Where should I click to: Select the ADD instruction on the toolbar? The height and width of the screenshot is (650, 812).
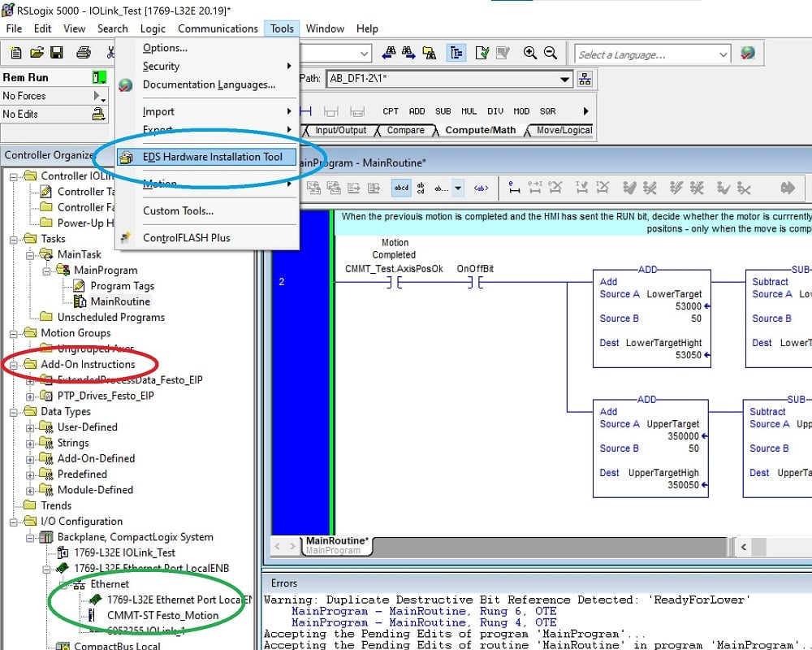tap(417, 111)
